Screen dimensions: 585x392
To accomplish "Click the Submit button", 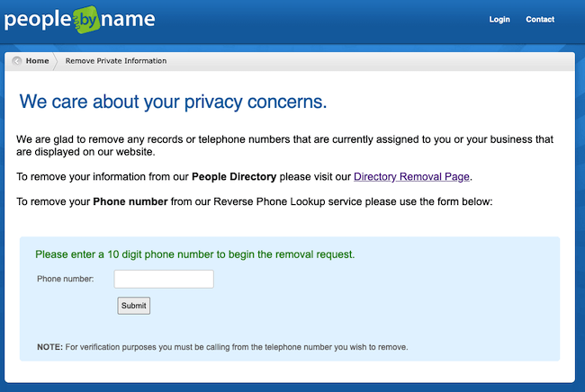I will [x=133, y=306].
